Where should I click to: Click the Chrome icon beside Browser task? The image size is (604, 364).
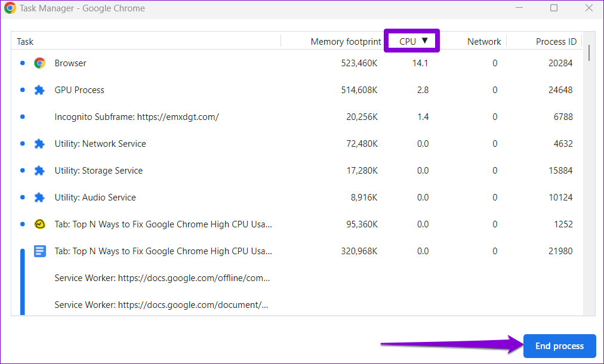(40, 63)
